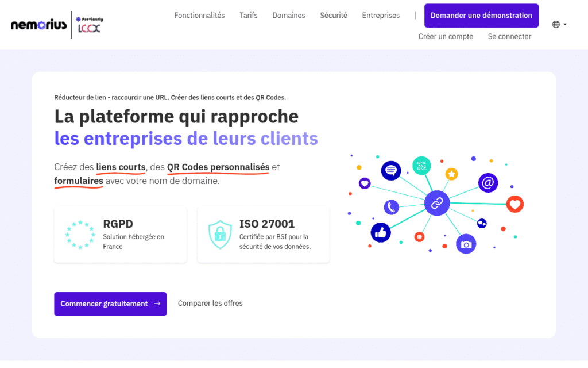The image size is (588, 368).
Task: Click the EU stars RGPD icon
Action: pos(80,235)
